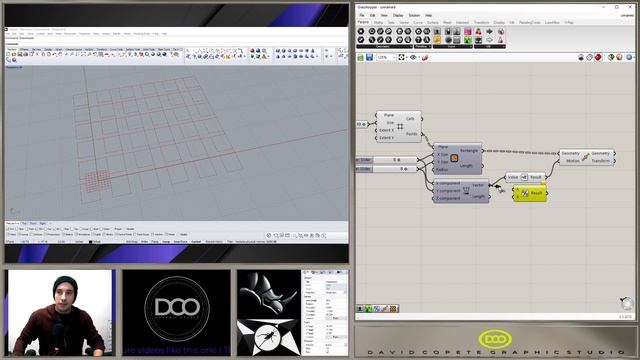Select the red sketch marker tool in Grasshopper

425,58
